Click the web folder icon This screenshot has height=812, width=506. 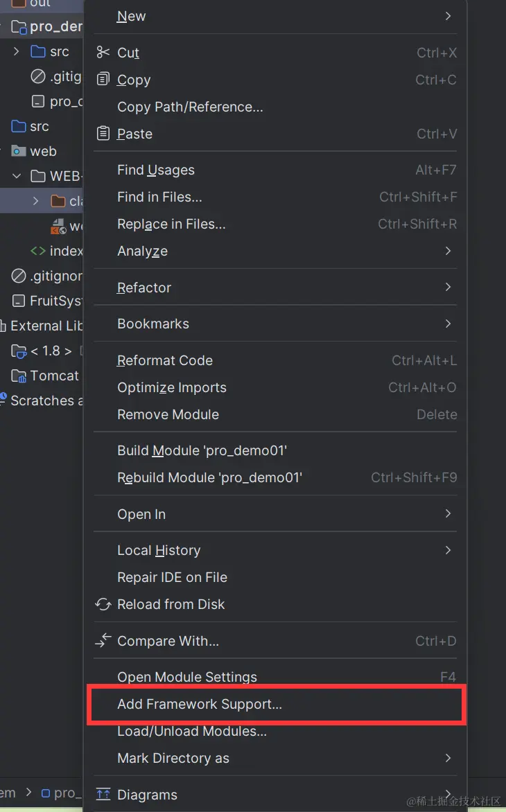(19, 151)
